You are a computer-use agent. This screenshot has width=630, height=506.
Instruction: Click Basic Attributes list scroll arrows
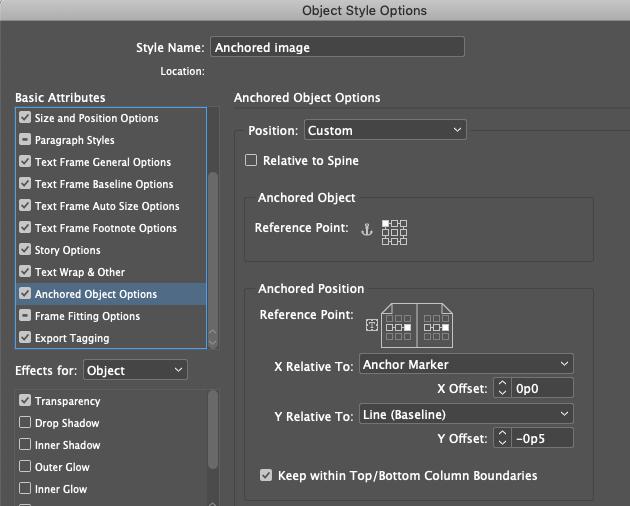point(213,338)
